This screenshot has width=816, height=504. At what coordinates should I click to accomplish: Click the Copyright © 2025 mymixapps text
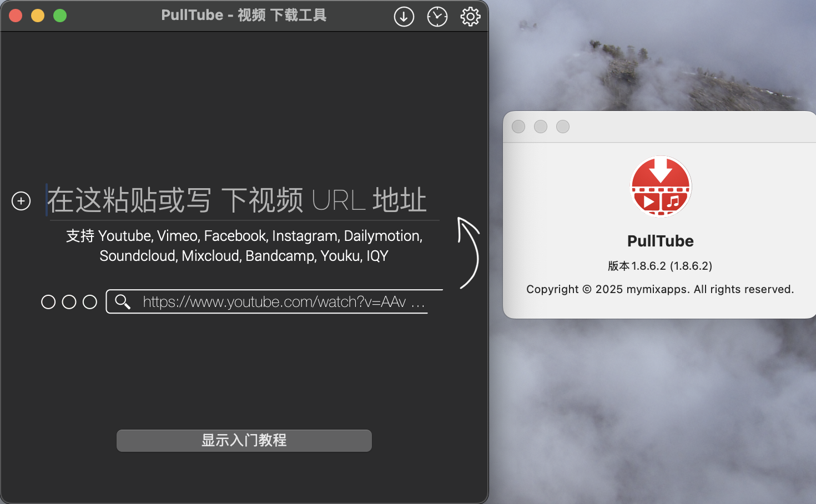point(660,289)
